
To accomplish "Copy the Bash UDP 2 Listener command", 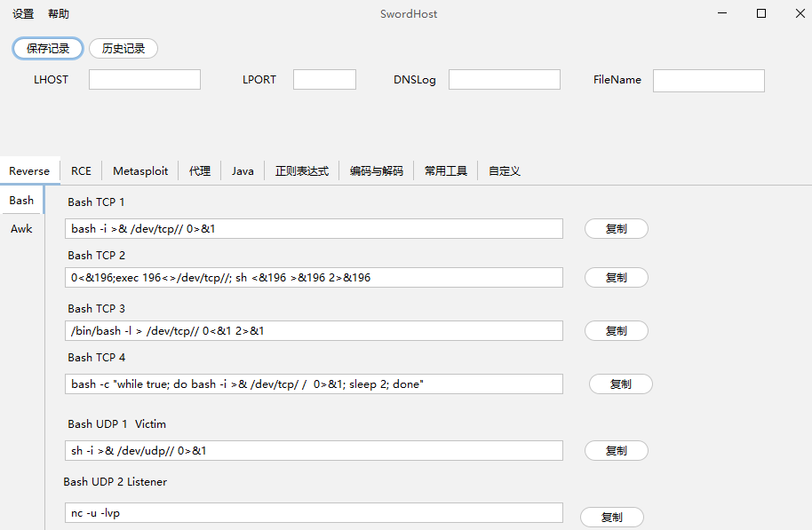I will click(x=611, y=517).
